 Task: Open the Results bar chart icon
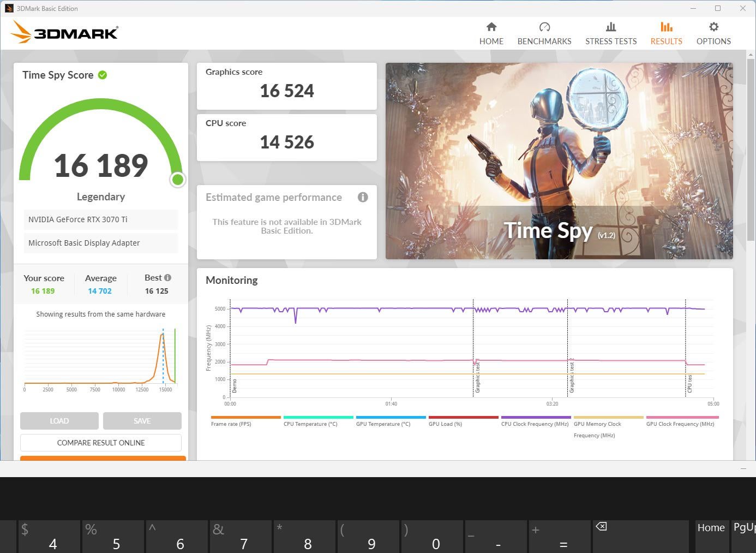[x=666, y=27]
